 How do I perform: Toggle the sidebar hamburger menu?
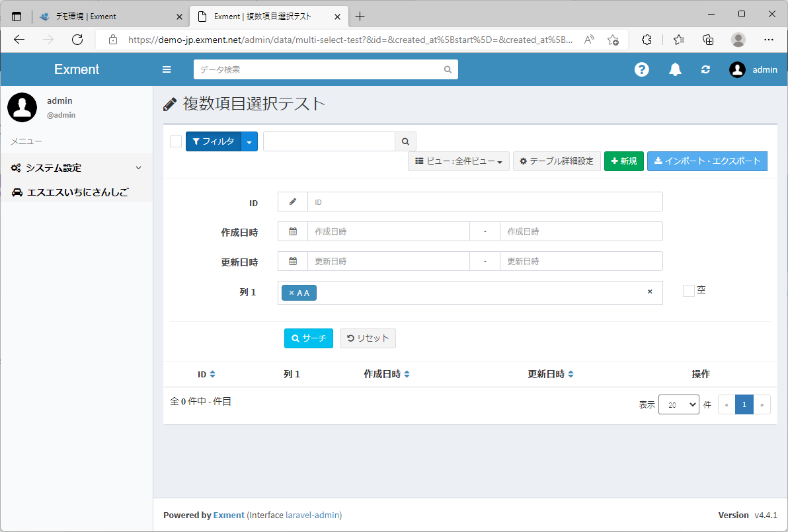[x=167, y=69]
